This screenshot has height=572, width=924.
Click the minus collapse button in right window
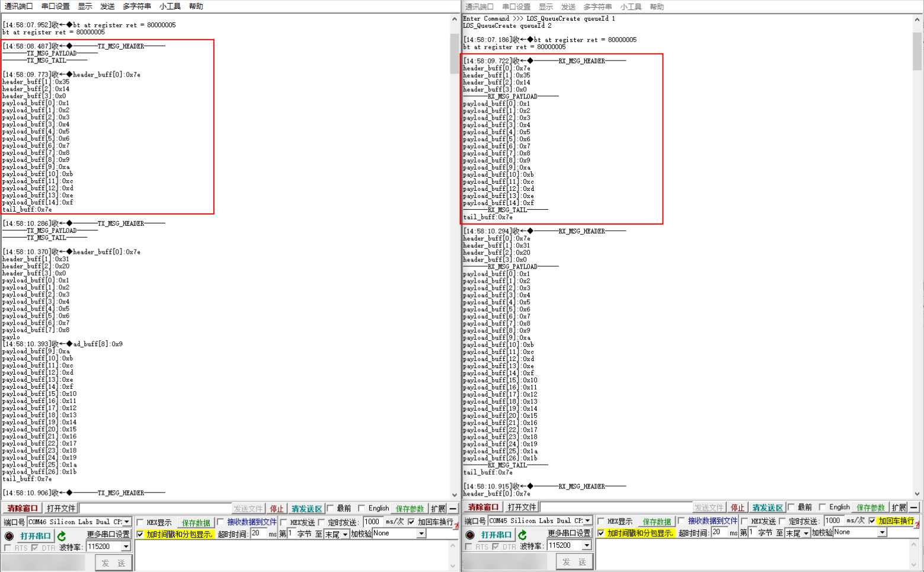pyautogui.click(x=914, y=507)
